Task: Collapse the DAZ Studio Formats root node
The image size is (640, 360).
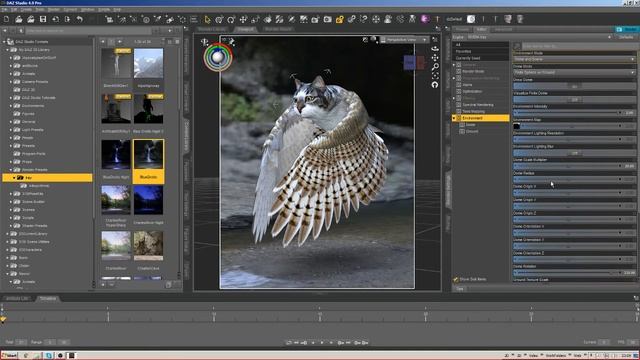Action: [4, 42]
